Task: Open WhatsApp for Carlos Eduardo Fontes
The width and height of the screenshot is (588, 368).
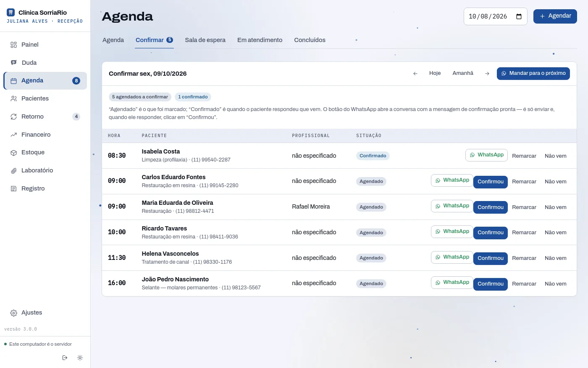Action: click(x=452, y=180)
